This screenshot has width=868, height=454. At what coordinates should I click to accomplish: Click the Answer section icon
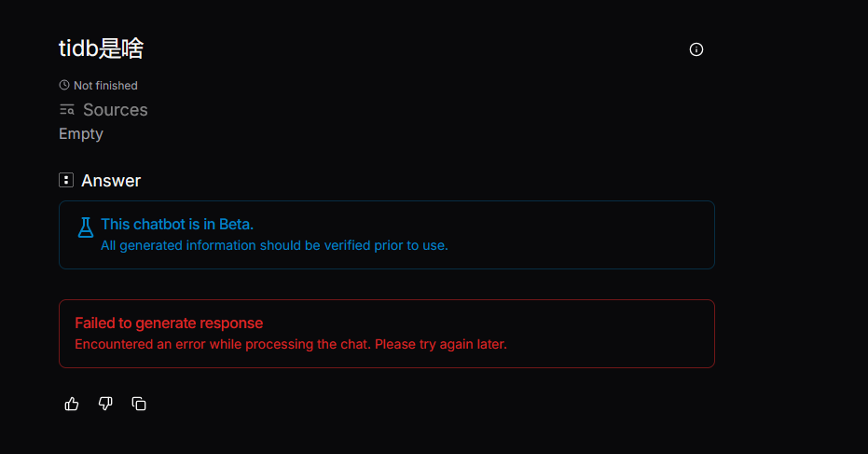(x=66, y=180)
